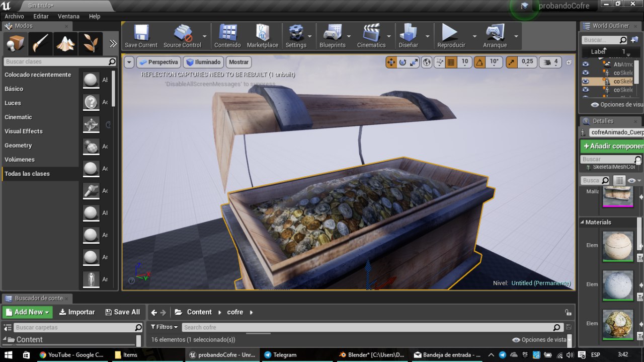
Task: Click the green Add New button
Action: pyautogui.click(x=28, y=312)
